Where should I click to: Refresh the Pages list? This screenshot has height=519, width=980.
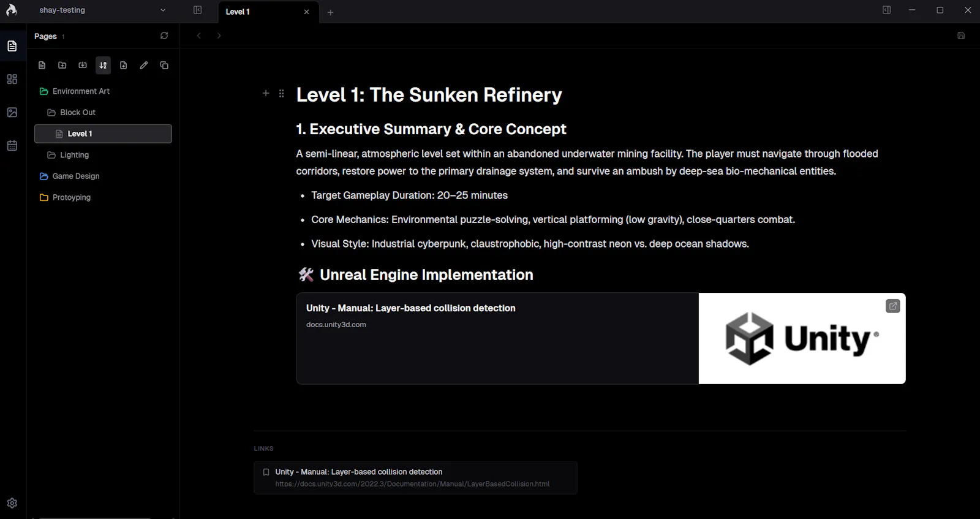164,36
